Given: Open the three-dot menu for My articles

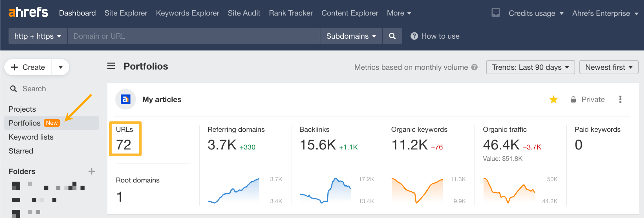Looking at the screenshot, I should 620,99.
